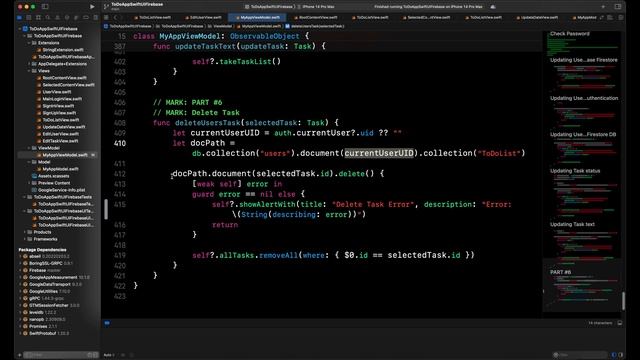This screenshot has width=640, height=360.
Task: Click the plus Library button in the title bar
Action: (x=603, y=7)
